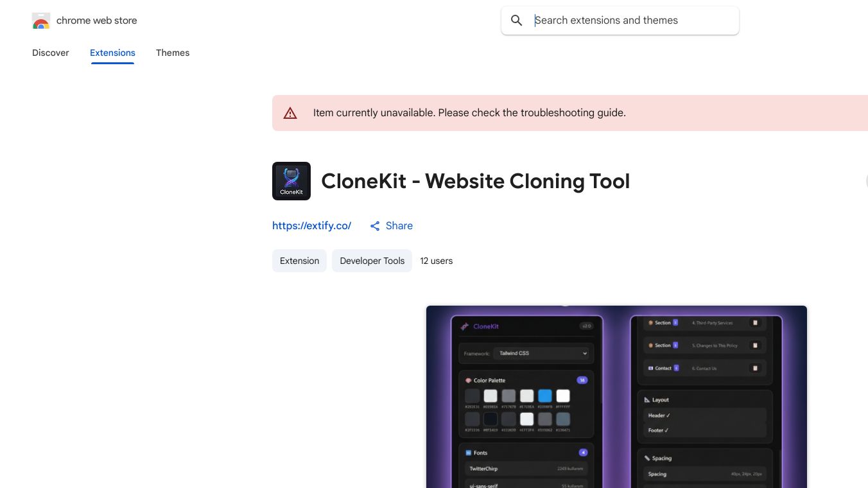Click the Layout panel icon

pos(646,399)
